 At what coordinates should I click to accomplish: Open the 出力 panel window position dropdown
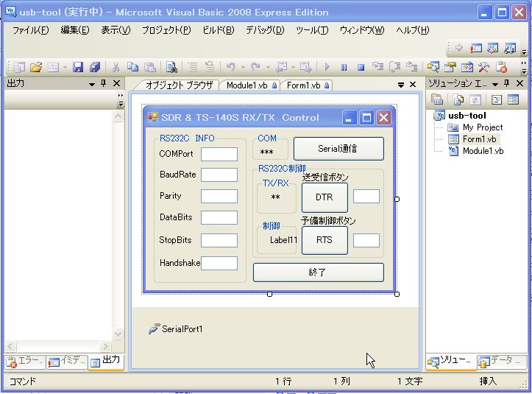pyautogui.click(x=91, y=84)
